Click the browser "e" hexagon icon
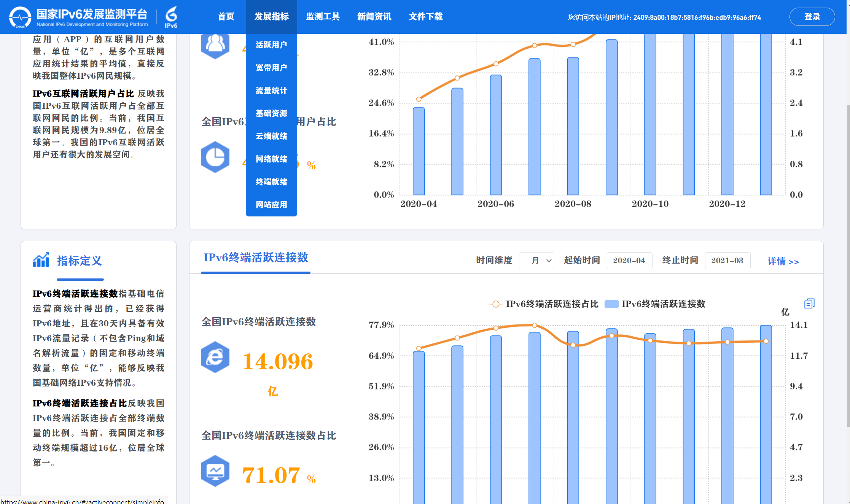Screen dimensions: 850x504 (x=215, y=357)
